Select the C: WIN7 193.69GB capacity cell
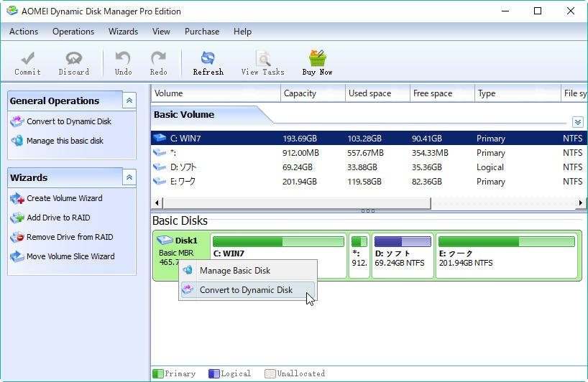Image resolution: width=588 pixels, height=382 pixels. (x=300, y=138)
